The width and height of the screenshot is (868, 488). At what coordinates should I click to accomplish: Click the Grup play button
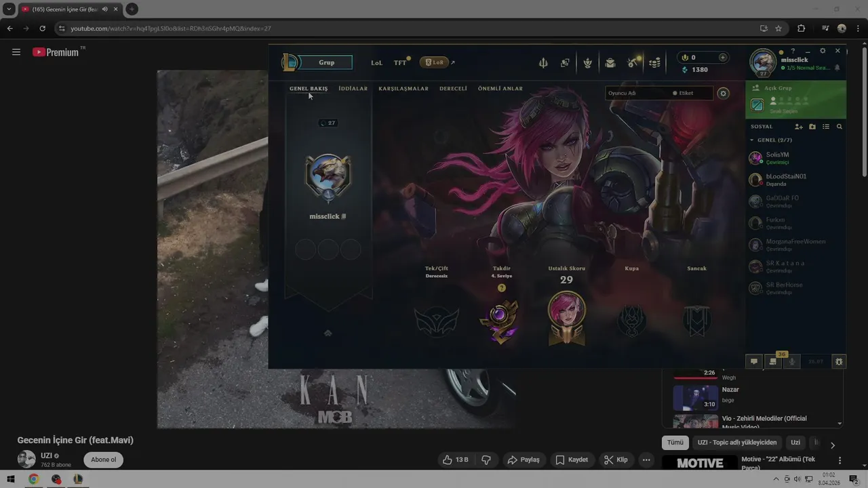pyautogui.click(x=326, y=62)
